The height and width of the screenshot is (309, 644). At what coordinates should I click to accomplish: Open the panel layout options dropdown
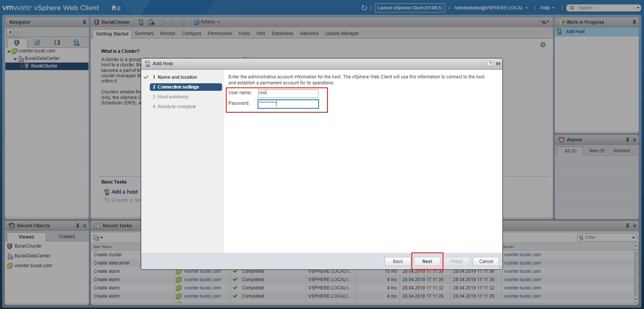pos(545,22)
